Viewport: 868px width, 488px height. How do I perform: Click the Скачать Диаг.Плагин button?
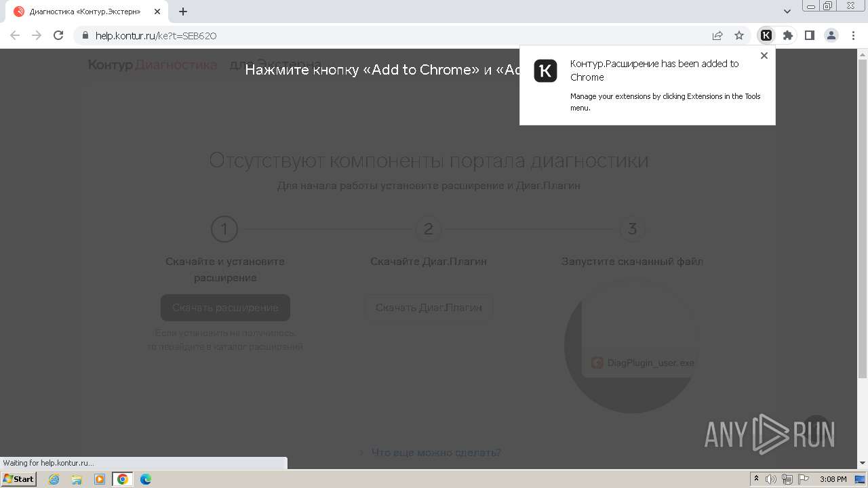(429, 308)
